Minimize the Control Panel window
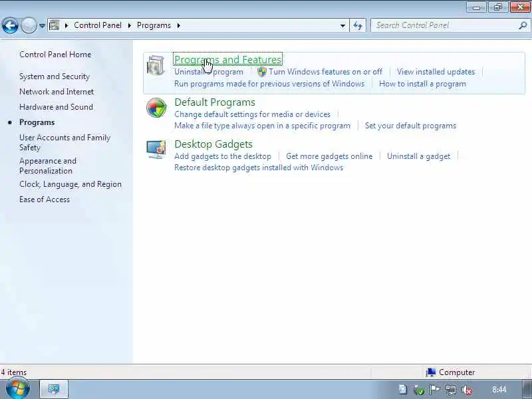The image size is (532, 399). tap(476, 7)
